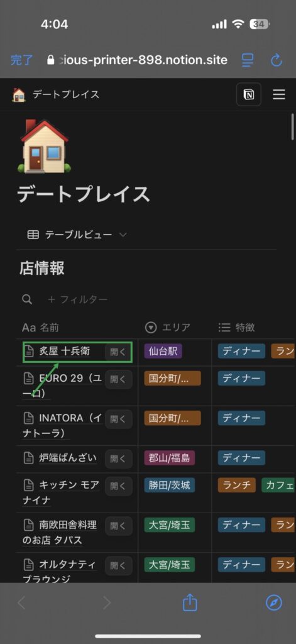Tap the page icon beside 炉端ばんざい
This screenshot has height=644, width=296.
[x=28, y=458]
